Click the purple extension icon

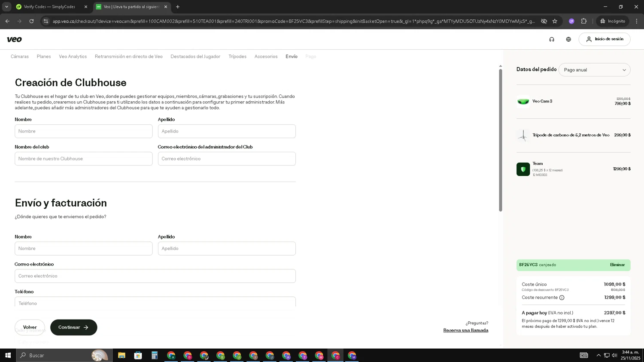pos(571,21)
